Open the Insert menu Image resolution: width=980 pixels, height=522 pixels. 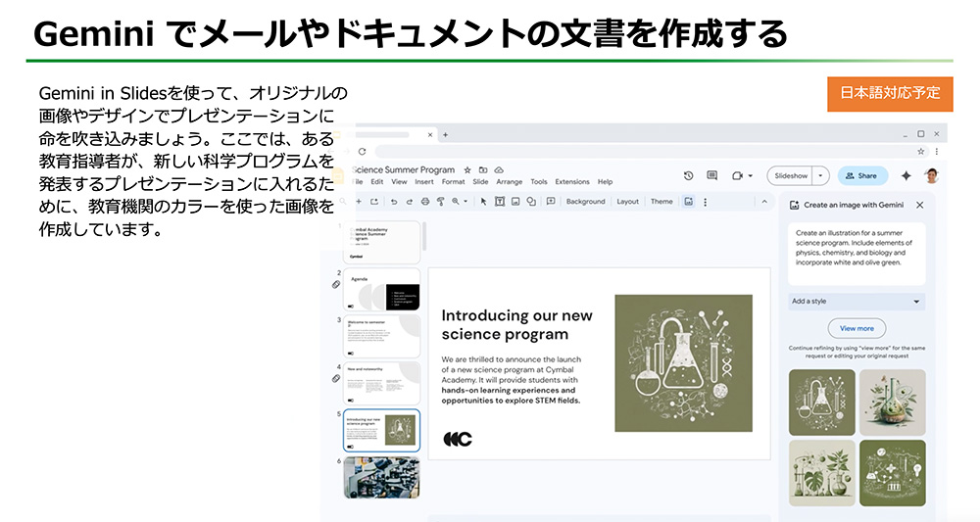point(423,182)
